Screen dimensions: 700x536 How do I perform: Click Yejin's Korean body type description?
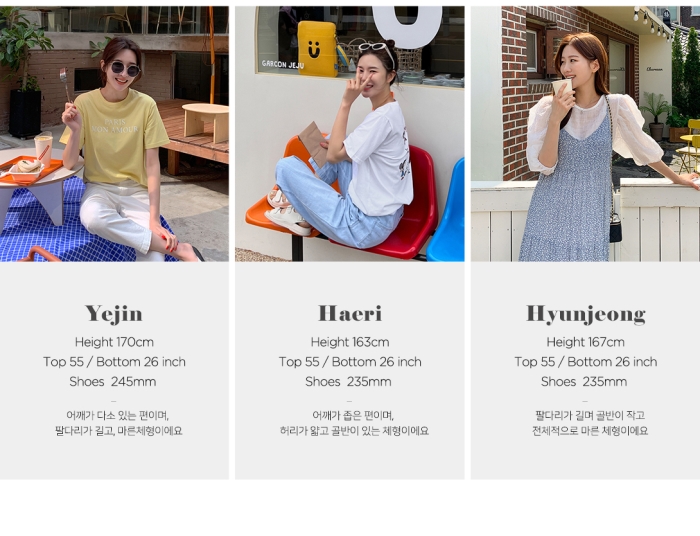(x=118, y=423)
